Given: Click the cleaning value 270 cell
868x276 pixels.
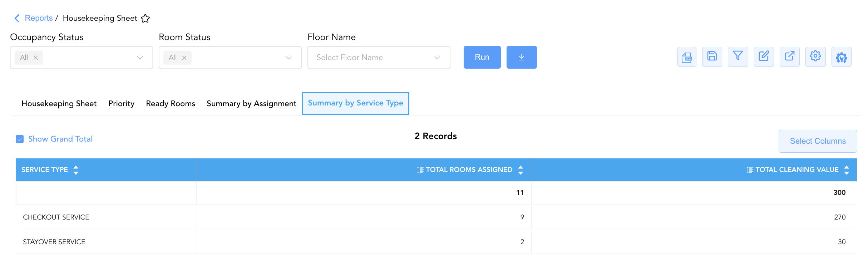Looking at the screenshot, I should click(840, 217).
